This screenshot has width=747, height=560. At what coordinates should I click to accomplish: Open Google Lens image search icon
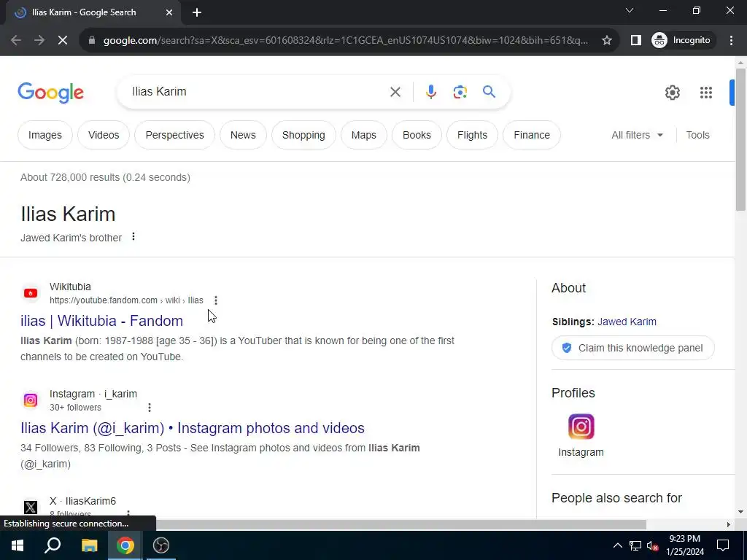[460, 92]
